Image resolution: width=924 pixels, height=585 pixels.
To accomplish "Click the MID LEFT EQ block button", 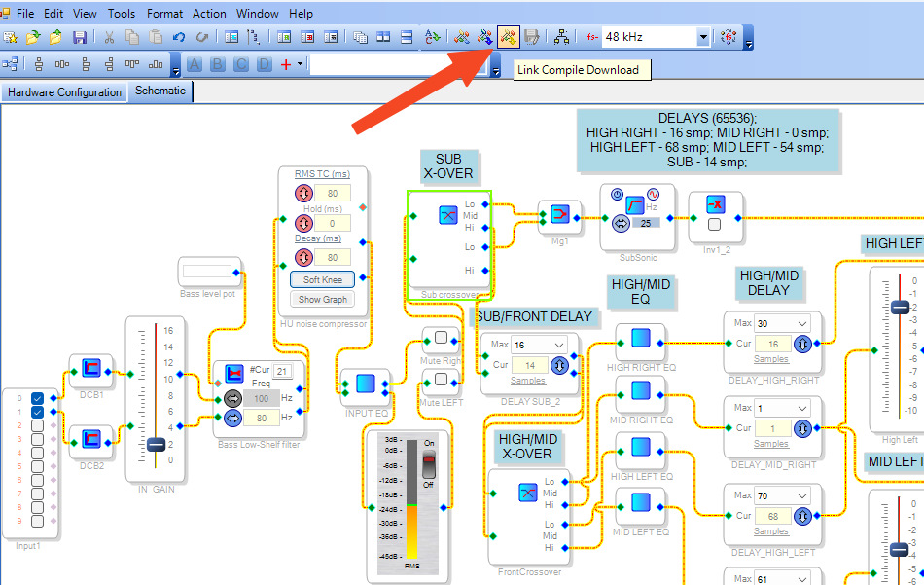I will [x=641, y=502].
